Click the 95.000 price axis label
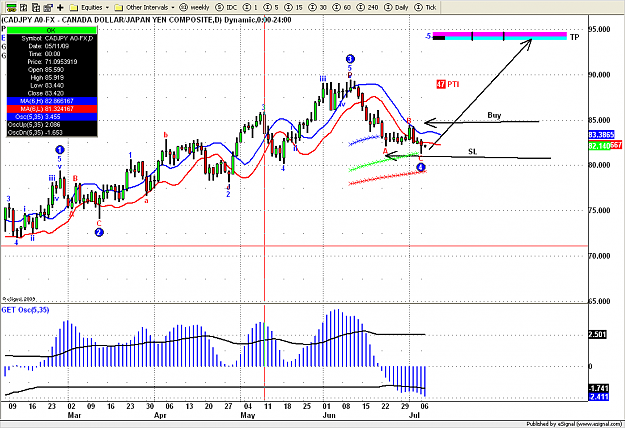This screenshot has height=428, width=625. click(600, 29)
